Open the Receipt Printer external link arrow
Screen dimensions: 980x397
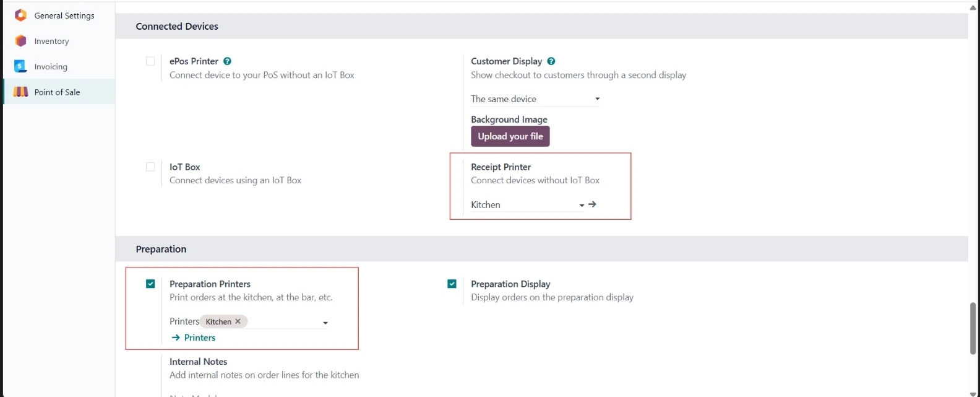click(592, 204)
